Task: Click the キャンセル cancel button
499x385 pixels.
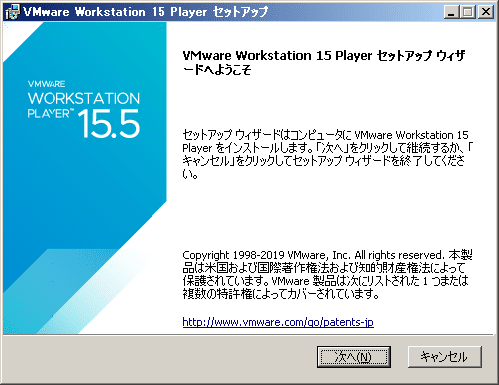Action: 445,357
